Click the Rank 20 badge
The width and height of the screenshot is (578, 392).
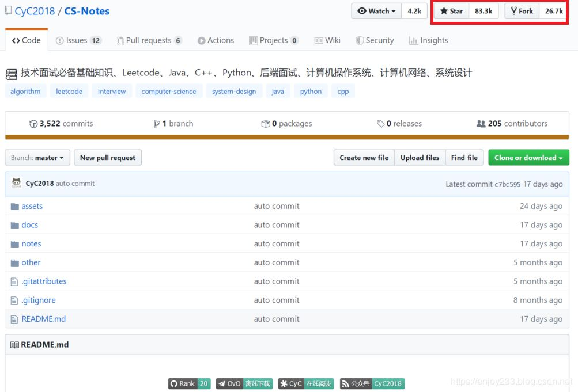pos(190,383)
